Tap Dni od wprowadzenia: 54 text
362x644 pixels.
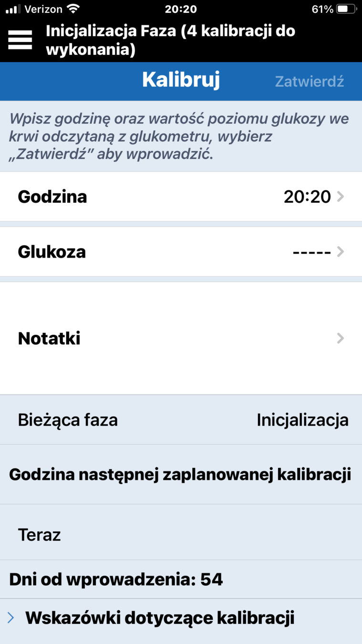pyautogui.click(x=116, y=580)
